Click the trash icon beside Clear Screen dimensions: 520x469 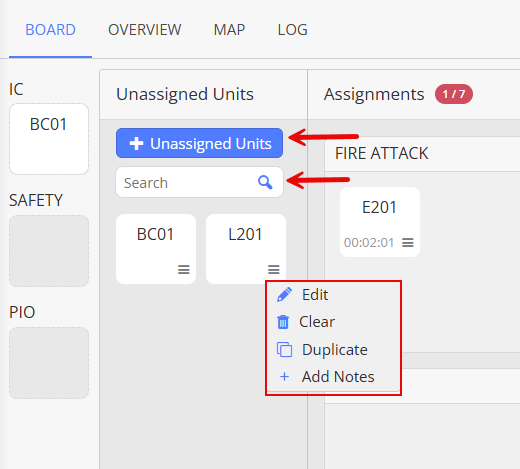(283, 322)
